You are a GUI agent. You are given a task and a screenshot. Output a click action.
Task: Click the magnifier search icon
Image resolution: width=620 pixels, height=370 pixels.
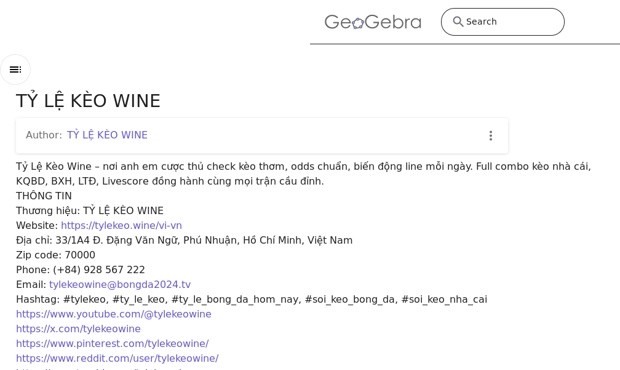[458, 21]
